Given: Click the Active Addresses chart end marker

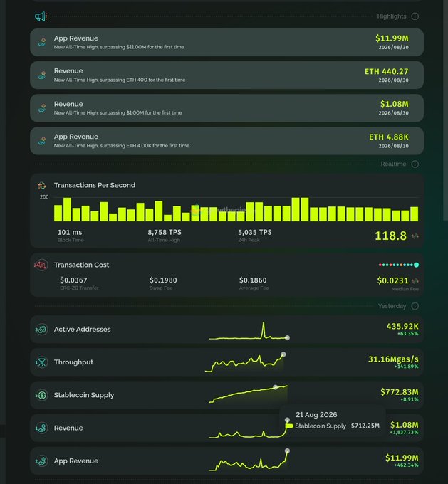Looking at the screenshot, I should 287,337.
